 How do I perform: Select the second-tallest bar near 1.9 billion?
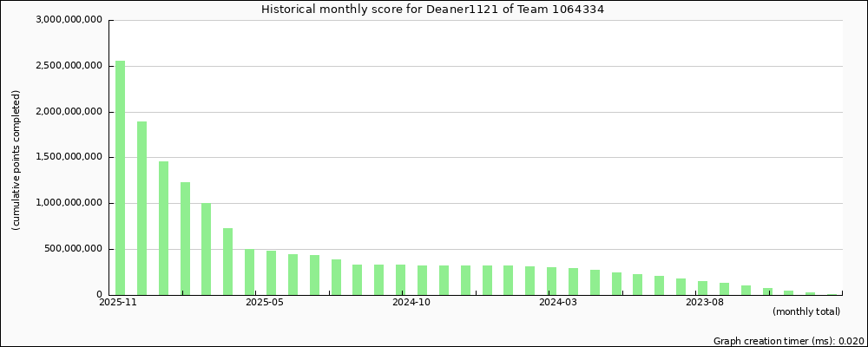pos(141,208)
